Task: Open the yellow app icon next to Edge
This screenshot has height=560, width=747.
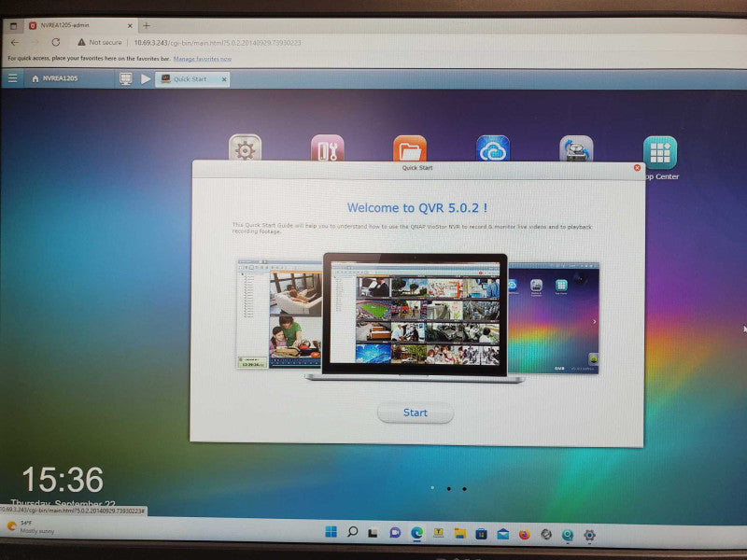Action: pyautogui.click(x=438, y=533)
